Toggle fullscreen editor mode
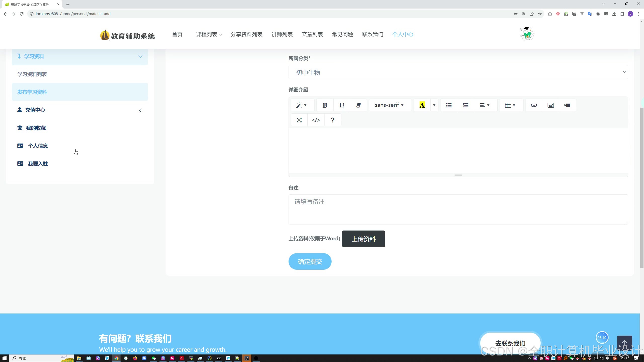This screenshot has width=644, height=362. (x=299, y=120)
